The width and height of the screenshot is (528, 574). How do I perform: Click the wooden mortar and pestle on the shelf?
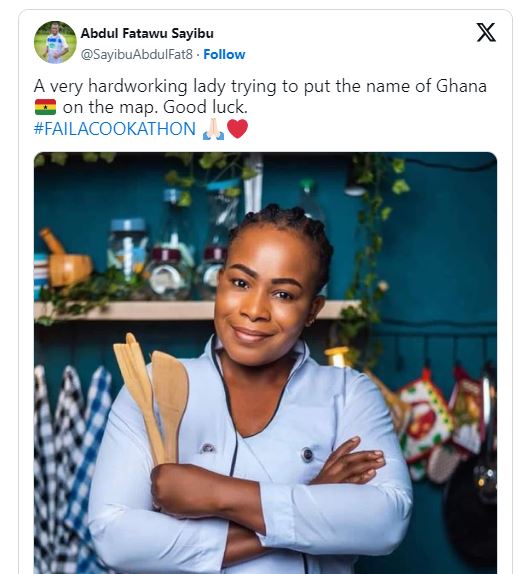(65, 258)
